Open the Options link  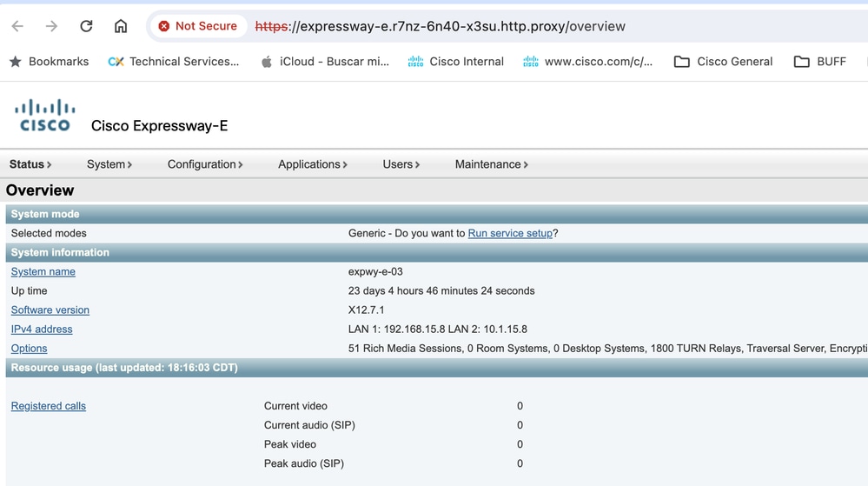[x=29, y=349]
